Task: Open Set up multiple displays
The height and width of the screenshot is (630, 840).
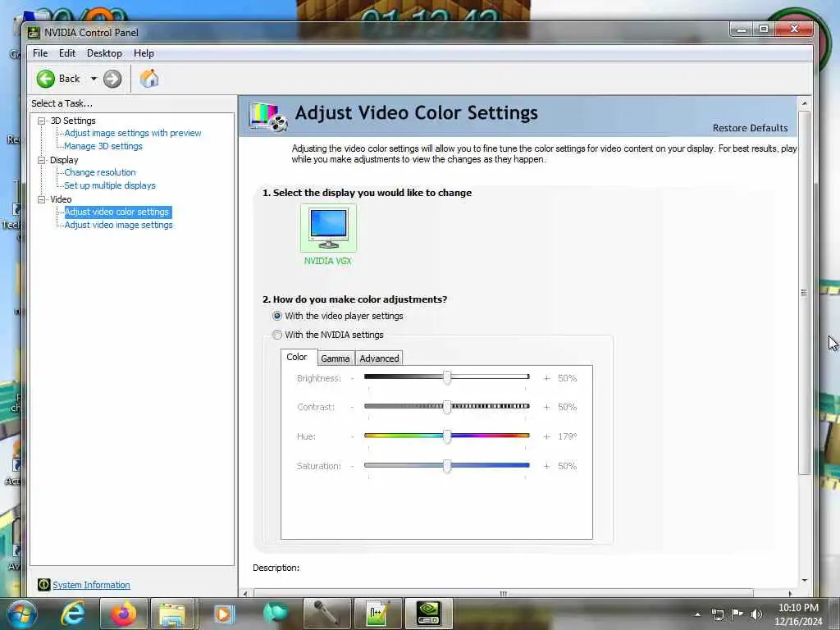Action: click(x=110, y=185)
